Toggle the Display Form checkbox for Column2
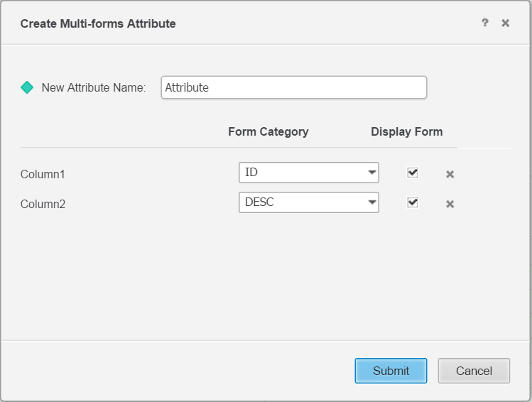Screen dimensions: 532x402 click(x=413, y=202)
